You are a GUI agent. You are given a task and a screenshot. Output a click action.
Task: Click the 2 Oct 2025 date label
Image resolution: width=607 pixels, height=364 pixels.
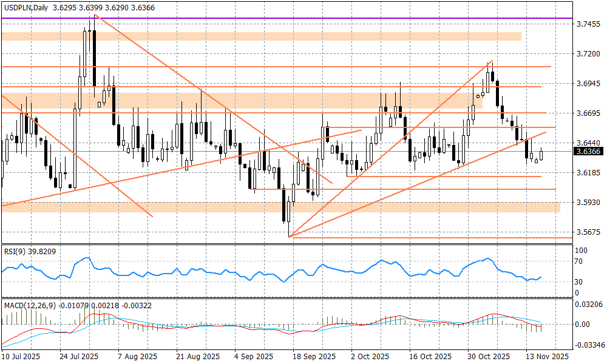pyautogui.click(x=369, y=357)
